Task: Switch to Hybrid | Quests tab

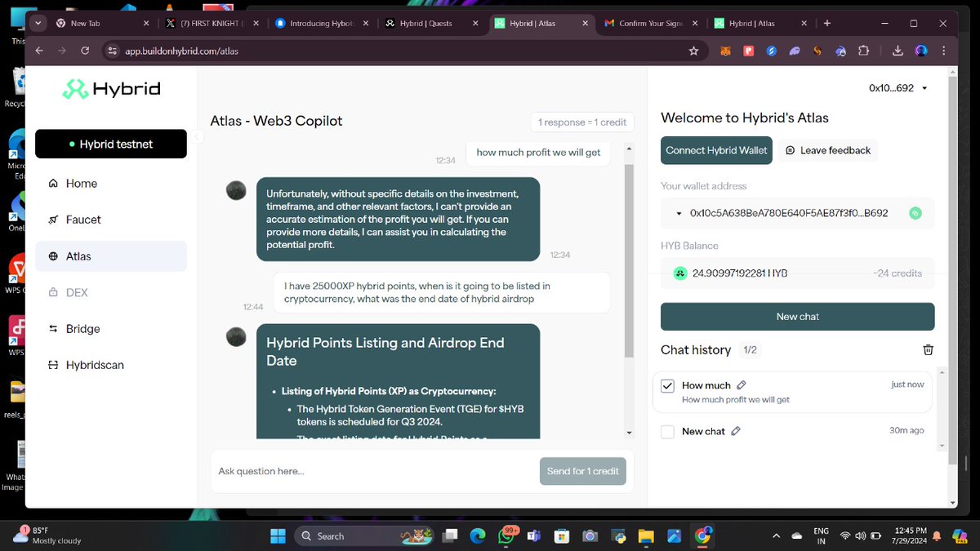Action: pyautogui.click(x=431, y=24)
